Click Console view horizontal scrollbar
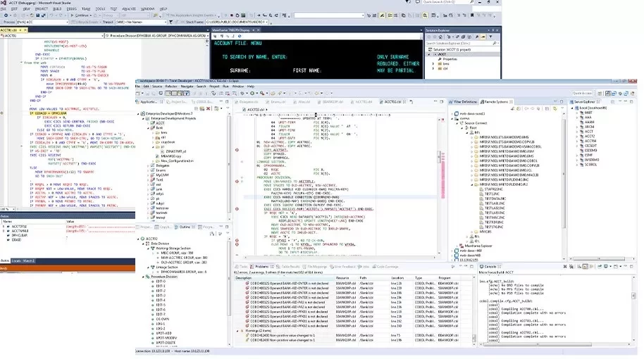The width and height of the screenshot is (644, 359). click(x=538, y=345)
